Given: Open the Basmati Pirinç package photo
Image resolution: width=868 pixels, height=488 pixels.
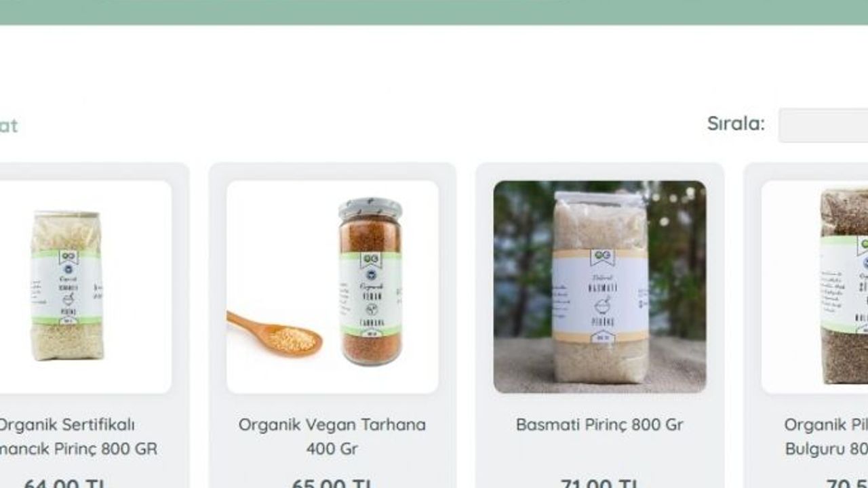Looking at the screenshot, I should tap(599, 287).
